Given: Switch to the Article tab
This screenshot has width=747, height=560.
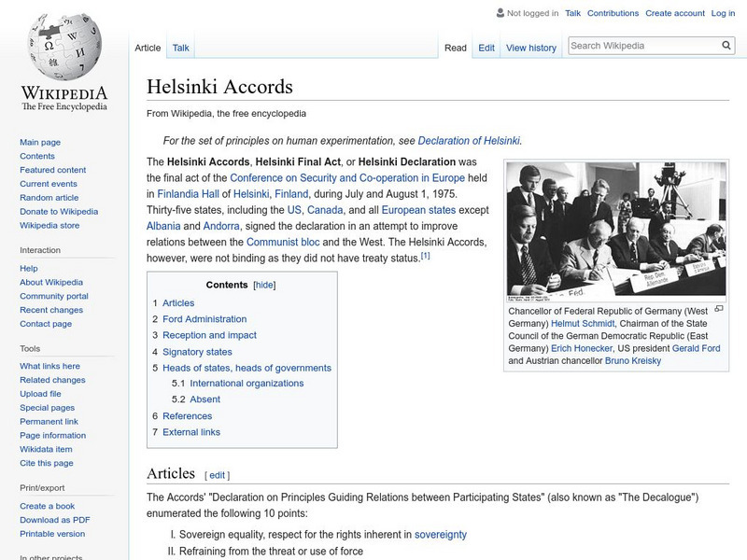Looking at the screenshot, I should [148, 49].
